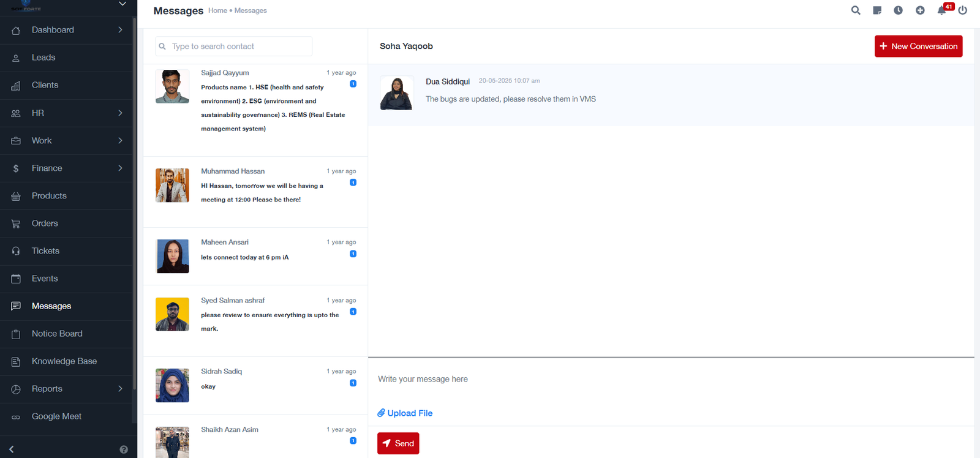Click the Dua Siddiqui sender name
This screenshot has height=458, width=980.
(448, 81)
